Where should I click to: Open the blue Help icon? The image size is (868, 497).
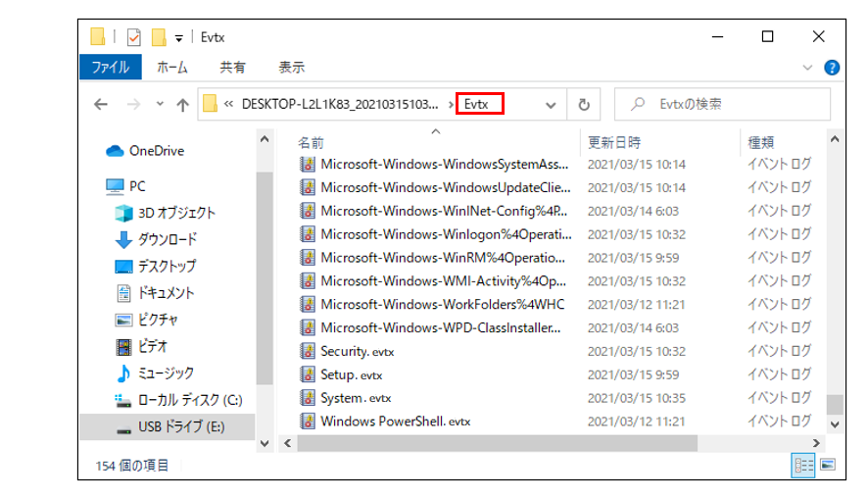pyautogui.click(x=832, y=68)
